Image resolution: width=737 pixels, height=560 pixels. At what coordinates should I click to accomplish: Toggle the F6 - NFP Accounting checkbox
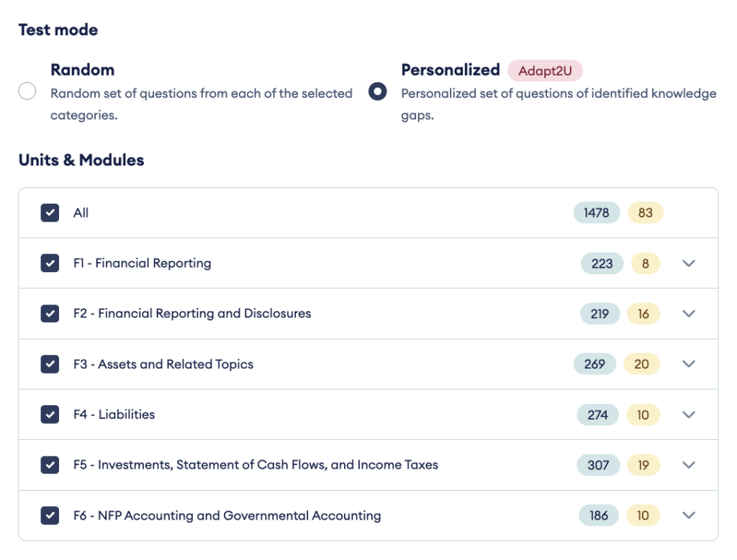click(x=50, y=515)
